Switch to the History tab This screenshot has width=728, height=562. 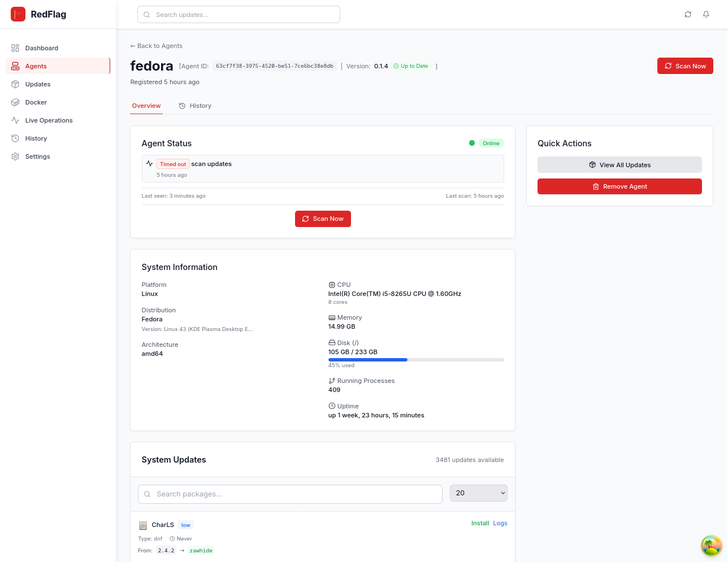(195, 106)
